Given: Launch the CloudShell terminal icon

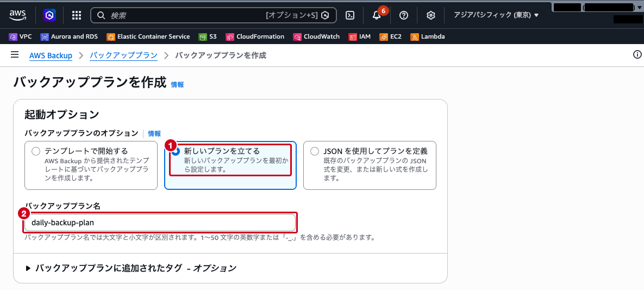Looking at the screenshot, I should 350,15.
